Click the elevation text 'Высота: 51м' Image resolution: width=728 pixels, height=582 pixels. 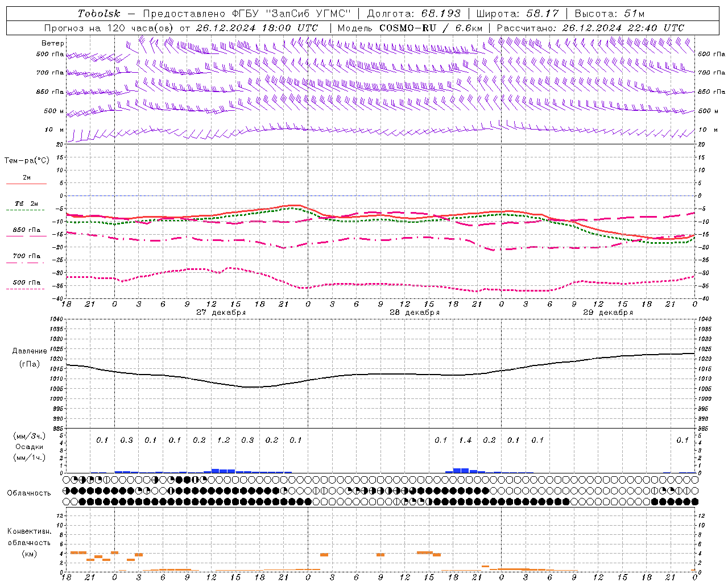[610, 14]
